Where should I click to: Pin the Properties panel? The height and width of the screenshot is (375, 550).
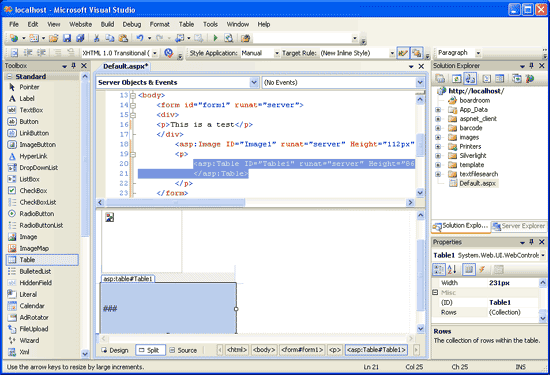(x=531, y=242)
